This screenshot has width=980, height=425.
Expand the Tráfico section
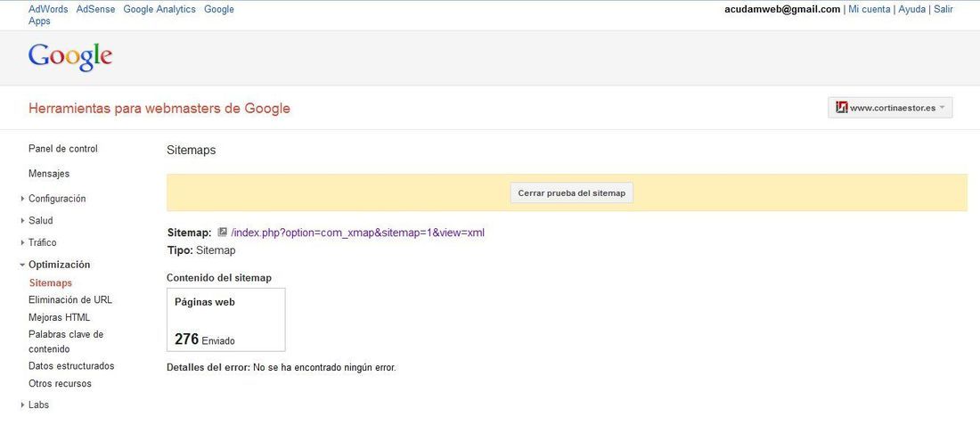coord(39,241)
